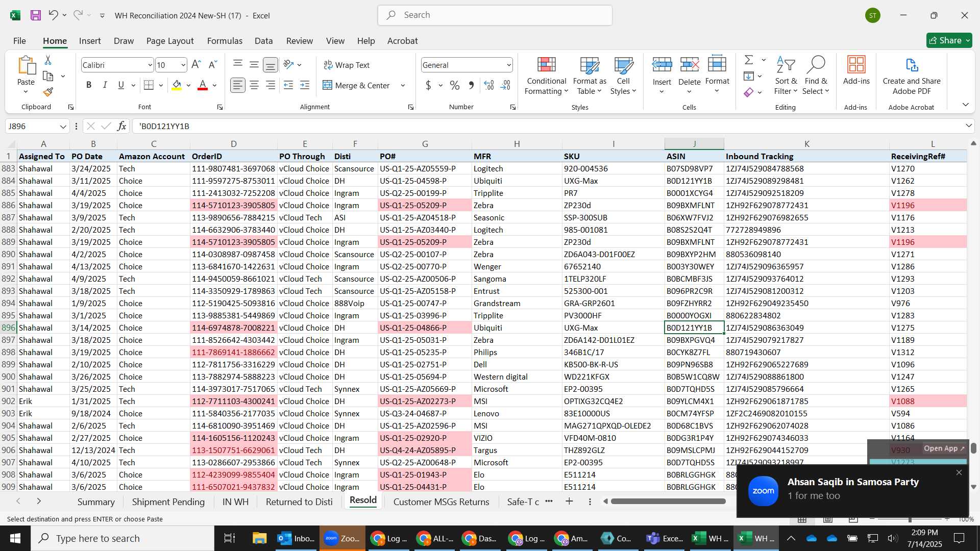Click Find & Select button
The image size is (980, 551).
[x=816, y=76]
